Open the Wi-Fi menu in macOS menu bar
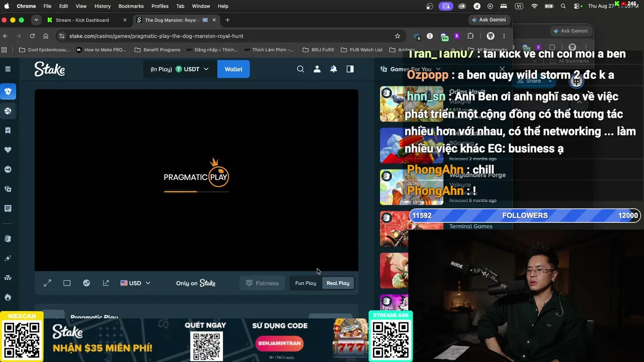 tap(534, 6)
